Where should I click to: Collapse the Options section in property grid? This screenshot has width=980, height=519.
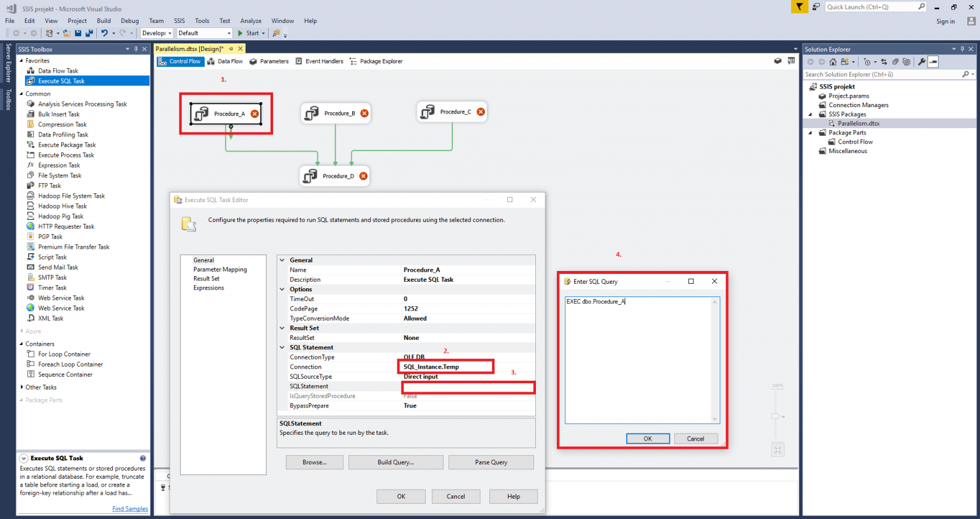282,289
